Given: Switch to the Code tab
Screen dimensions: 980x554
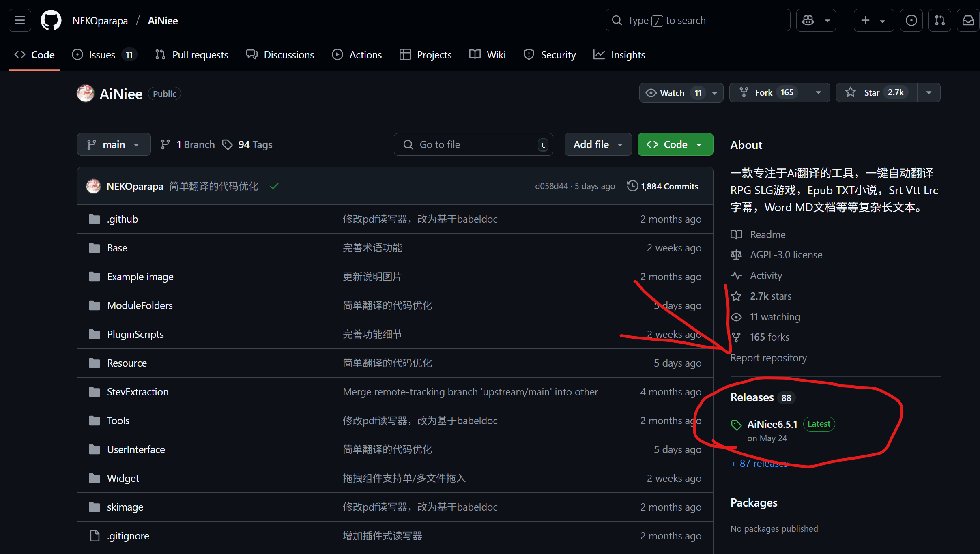Looking at the screenshot, I should click(x=34, y=55).
